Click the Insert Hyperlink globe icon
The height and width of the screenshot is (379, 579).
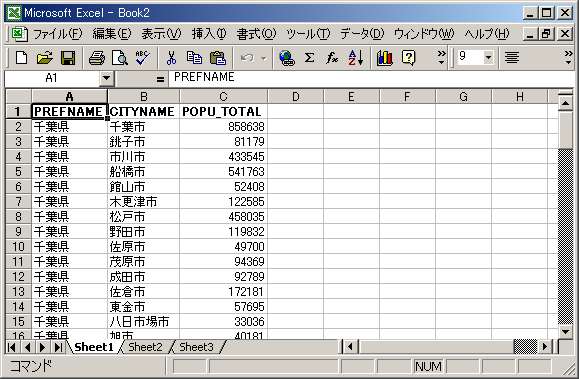pyautogui.click(x=287, y=58)
